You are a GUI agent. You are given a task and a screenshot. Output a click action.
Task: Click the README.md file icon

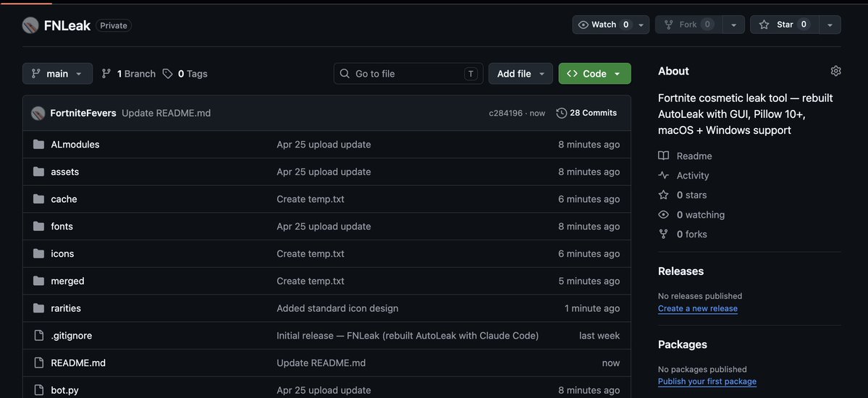click(38, 363)
